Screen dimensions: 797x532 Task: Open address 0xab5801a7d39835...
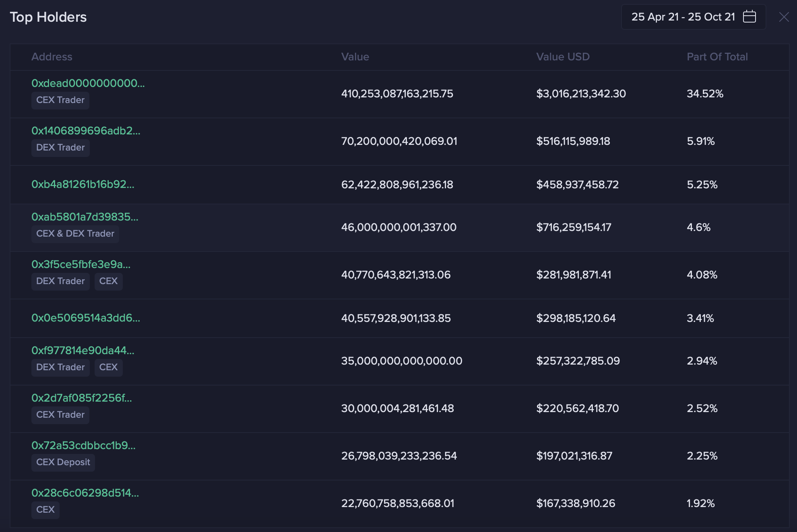tap(85, 217)
